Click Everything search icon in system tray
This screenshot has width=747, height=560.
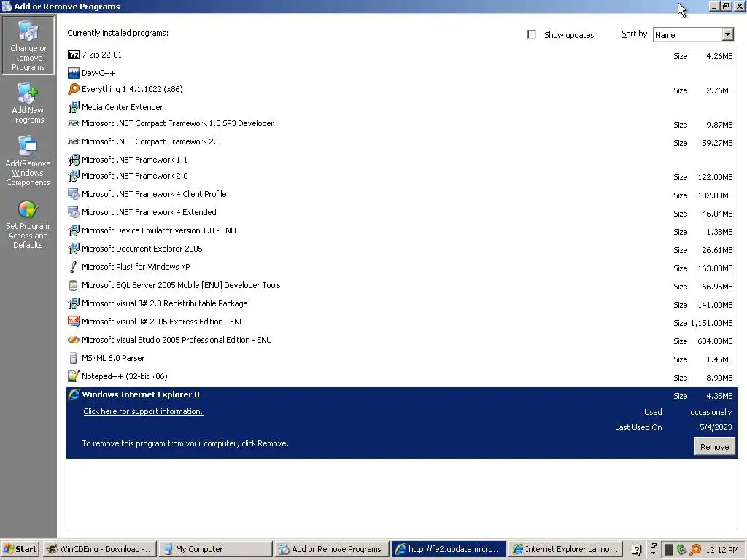tap(695, 550)
